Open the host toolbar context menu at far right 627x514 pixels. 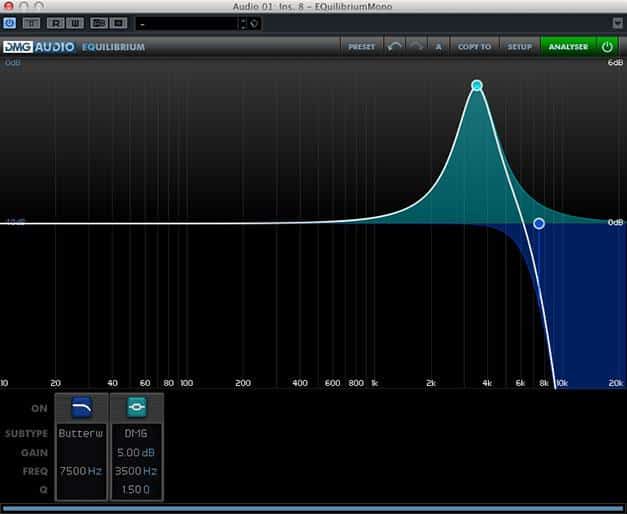(x=618, y=23)
